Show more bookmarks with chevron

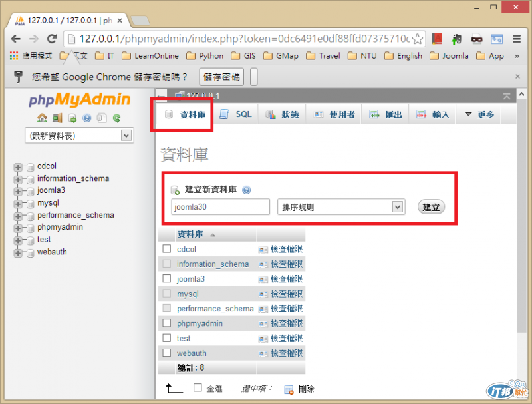click(x=517, y=56)
